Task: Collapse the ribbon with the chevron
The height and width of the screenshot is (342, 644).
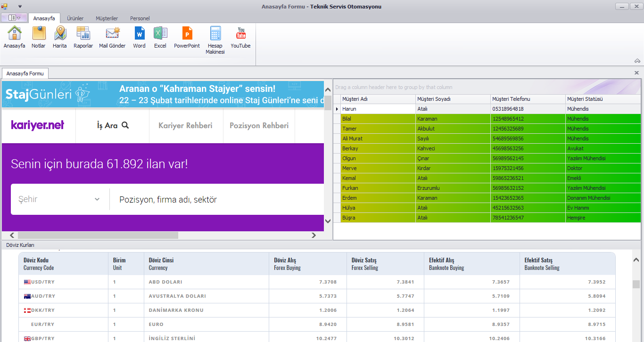Action: click(x=637, y=61)
